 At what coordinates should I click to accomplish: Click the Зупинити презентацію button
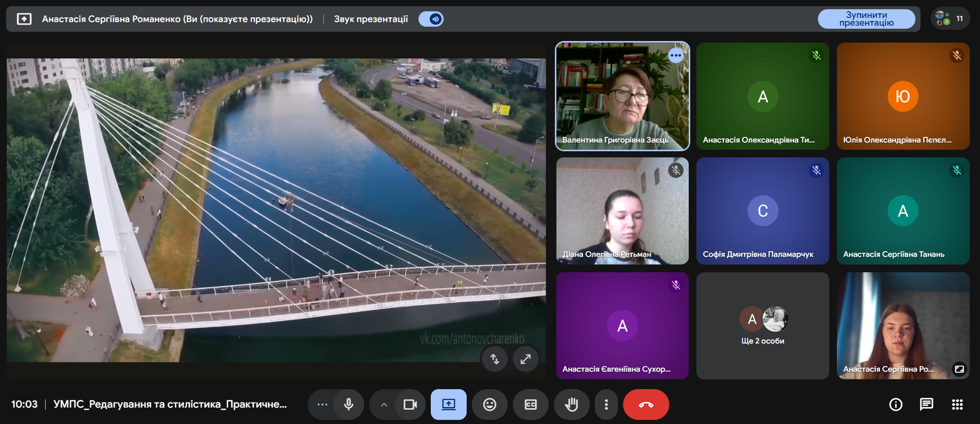coord(866,19)
